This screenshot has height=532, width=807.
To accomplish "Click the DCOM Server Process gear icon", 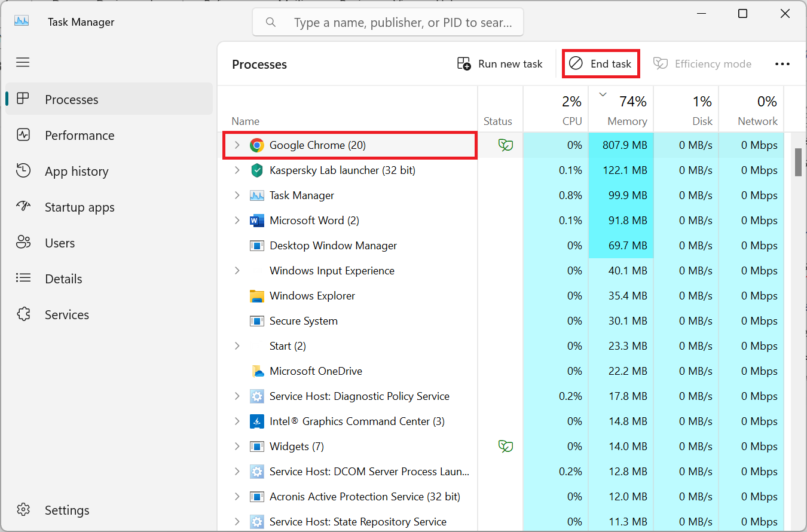I will pyautogui.click(x=257, y=472).
